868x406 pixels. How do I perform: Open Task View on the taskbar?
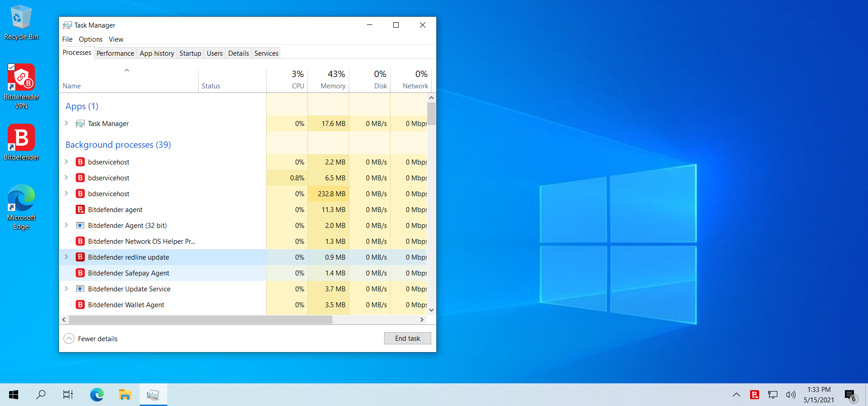68,395
